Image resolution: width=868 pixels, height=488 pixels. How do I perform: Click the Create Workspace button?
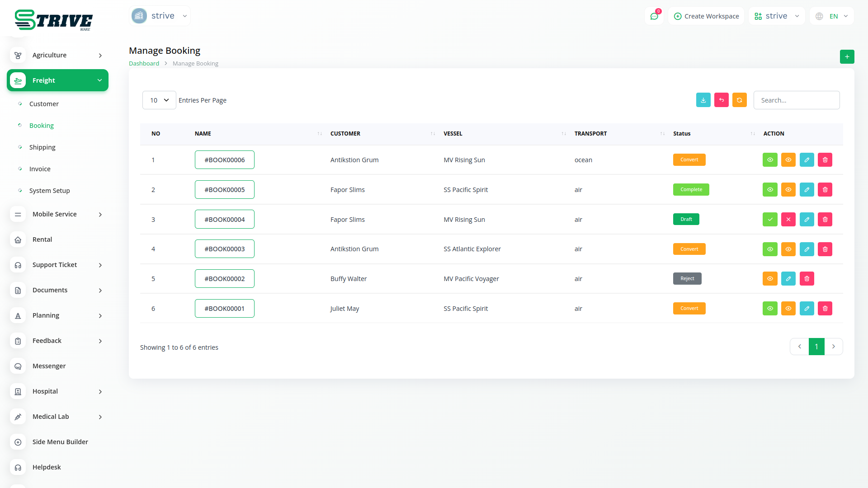click(706, 16)
